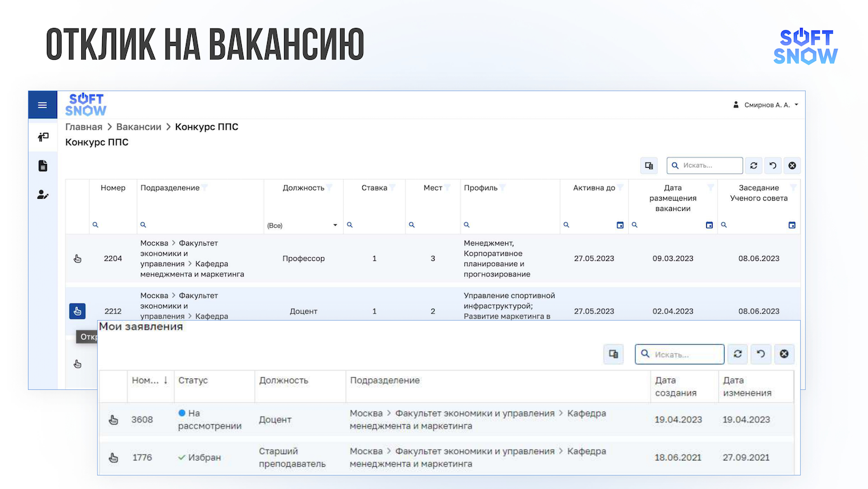
Task: Refresh the vacancies table
Action: pyautogui.click(x=753, y=166)
